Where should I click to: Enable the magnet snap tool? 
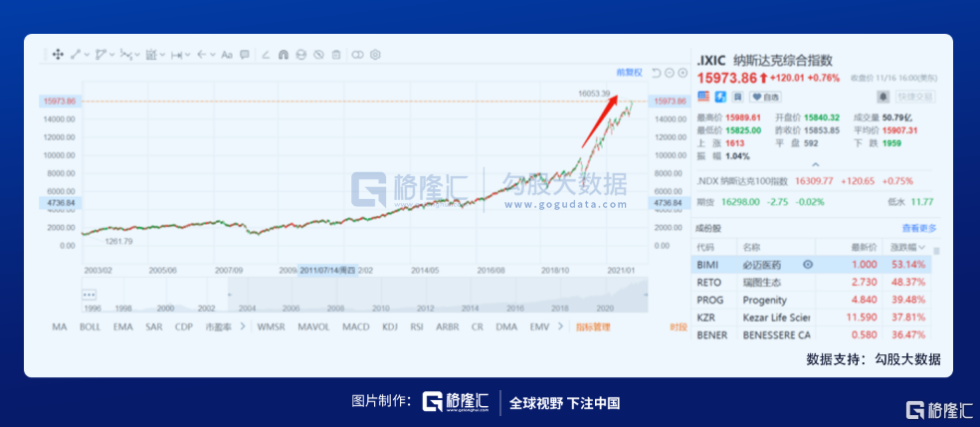pyautogui.click(x=283, y=55)
